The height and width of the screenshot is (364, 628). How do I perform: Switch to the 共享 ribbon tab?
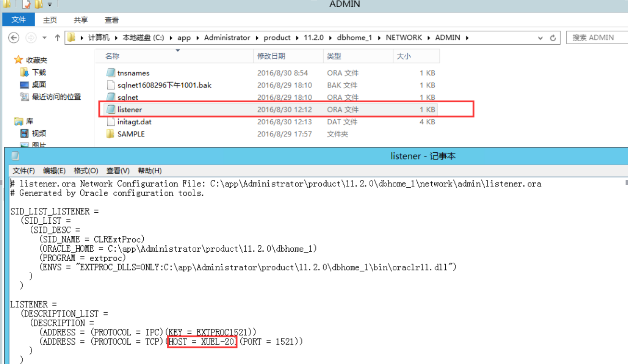click(81, 20)
